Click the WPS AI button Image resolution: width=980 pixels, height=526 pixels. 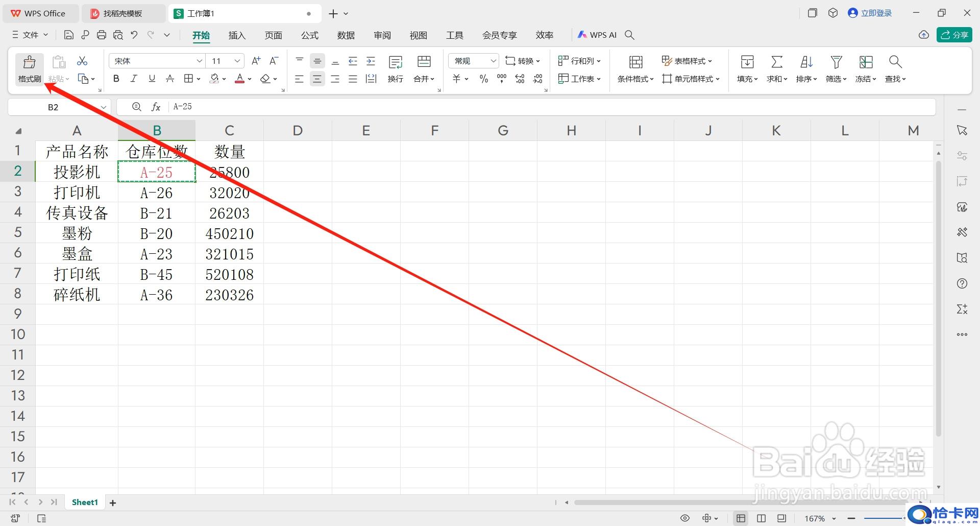(x=597, y=35)
